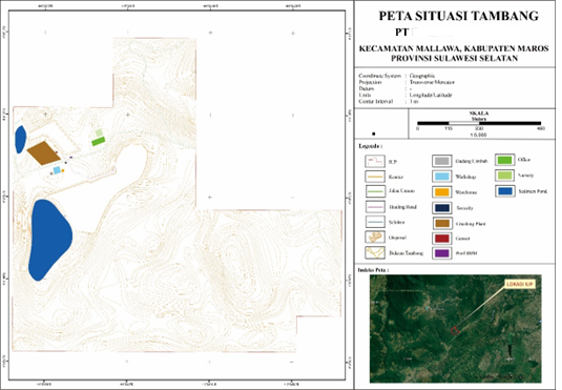Click the Contour Interval label
Screen dimensions: 562x390
(x=376, y=101)
